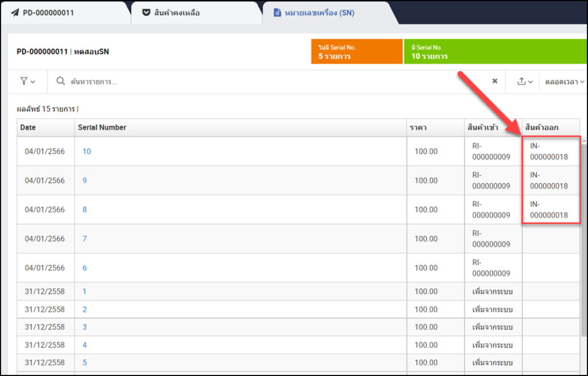Open serial number 10 link
The width and height of the screenshot is (588, 376).
tap(87, 152)
